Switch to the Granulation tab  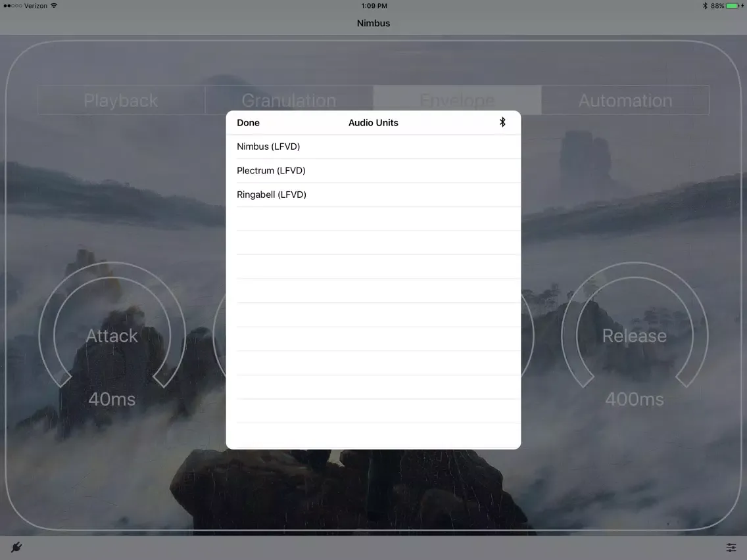coord(289,100)
